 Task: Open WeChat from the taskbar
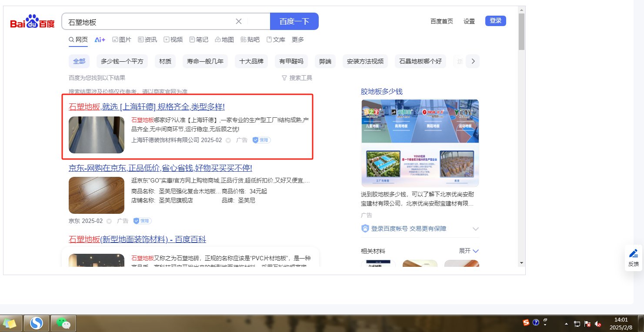(x=63, y=323)
